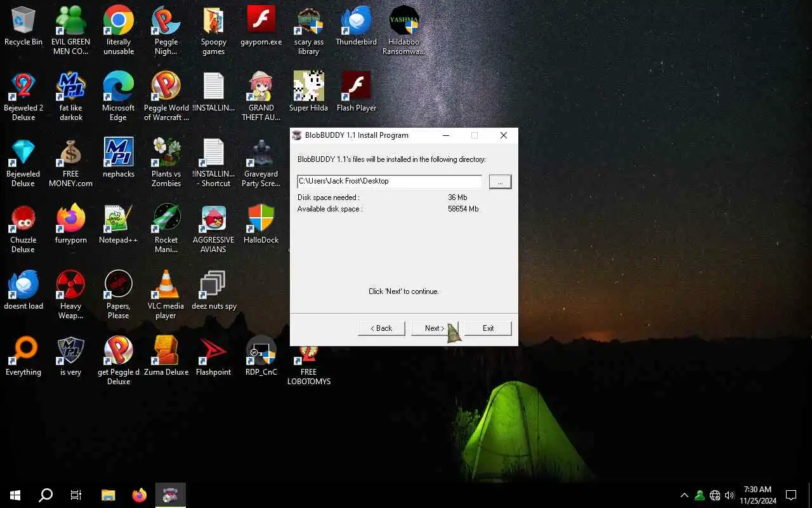Select the Bejeweled Deluxe diamond icon
The image size is (812, 508).
tap(23, 163)
